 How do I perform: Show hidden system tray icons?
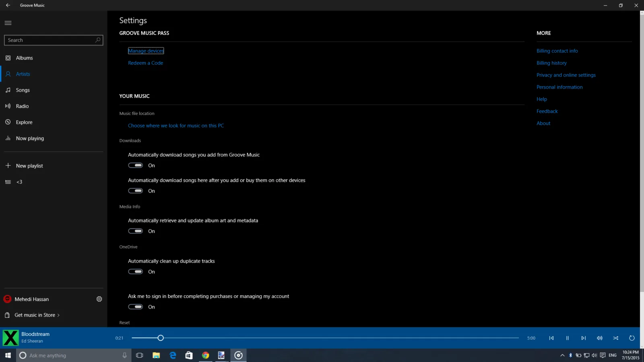[x=562, y=355]
